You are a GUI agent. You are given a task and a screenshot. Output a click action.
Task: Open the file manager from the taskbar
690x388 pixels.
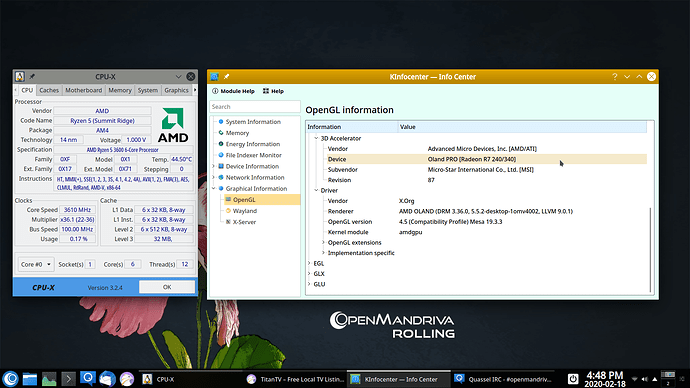click(30, 379)
